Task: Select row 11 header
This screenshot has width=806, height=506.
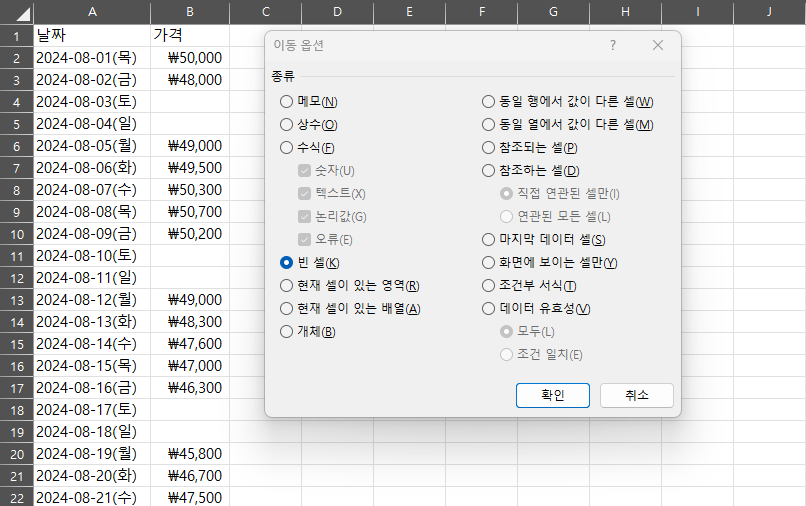Action: pyautogui.click(x=16, y=256)
